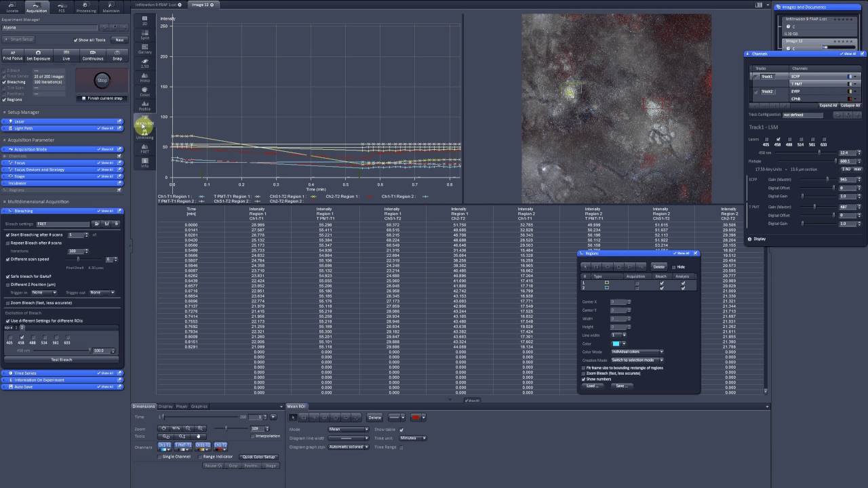Toggle Finish current step checkbox
Viewport: 868px width, 488px height.
tap(84, 98)
